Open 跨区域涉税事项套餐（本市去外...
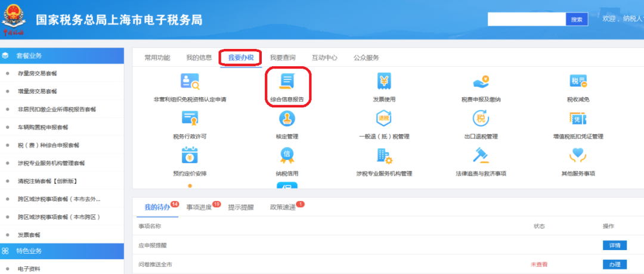 click(x=59, y=199)
